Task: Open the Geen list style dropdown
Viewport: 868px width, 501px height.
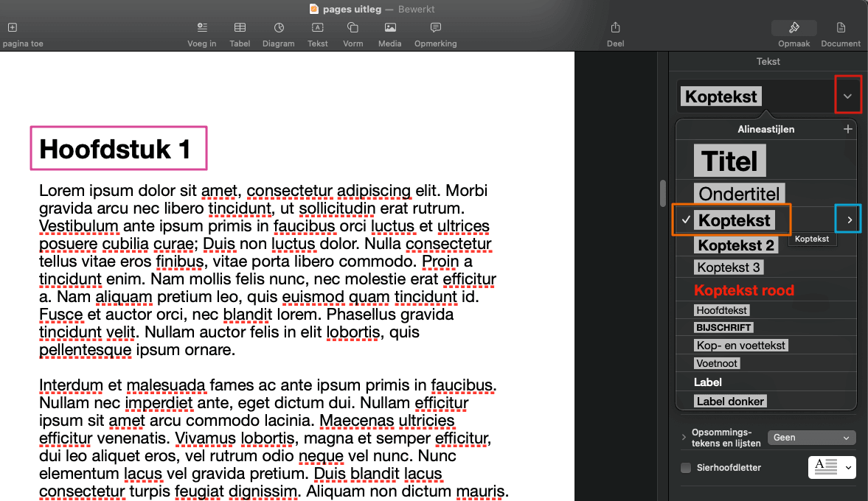Action: click(811, 438)
